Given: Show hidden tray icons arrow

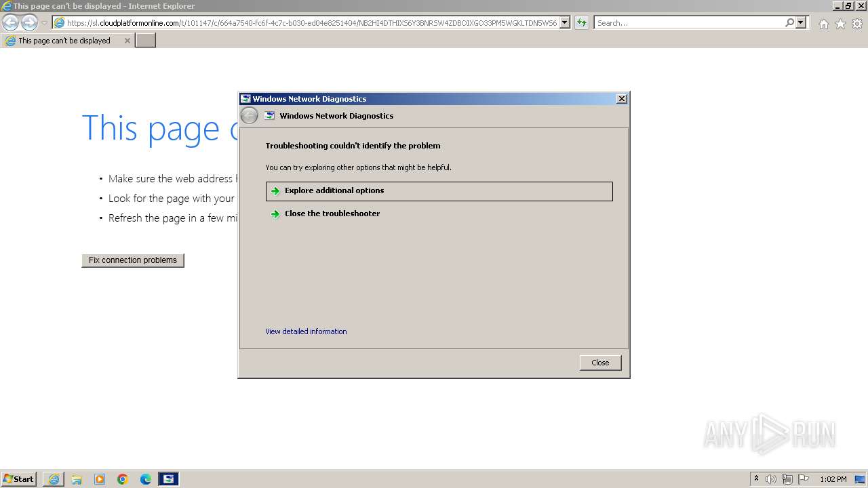Looking at the screenshot, I should 756,479.
